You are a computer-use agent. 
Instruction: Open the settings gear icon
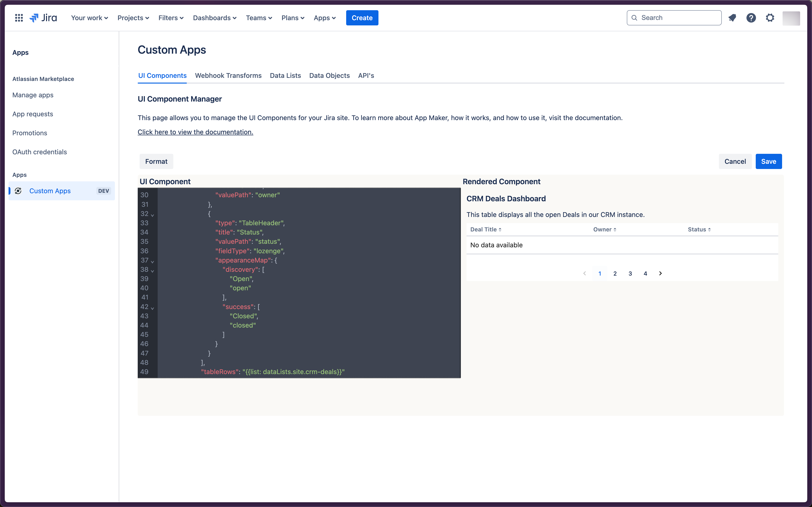tap(770, 18)
